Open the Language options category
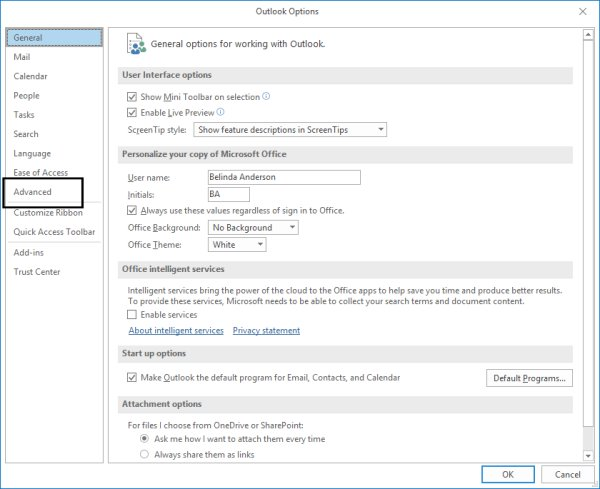 [54, 153]
